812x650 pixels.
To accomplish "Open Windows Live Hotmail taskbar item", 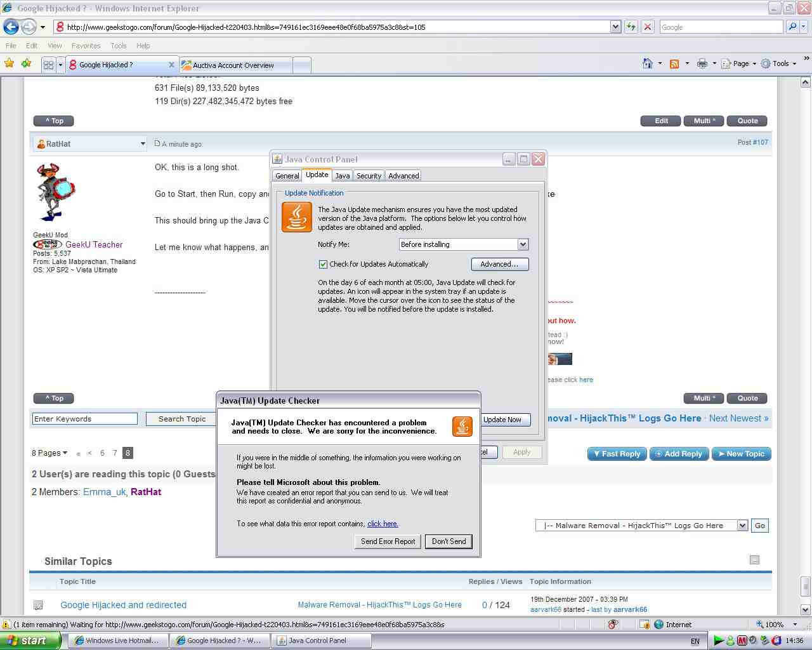I will [x=118, y=640].
